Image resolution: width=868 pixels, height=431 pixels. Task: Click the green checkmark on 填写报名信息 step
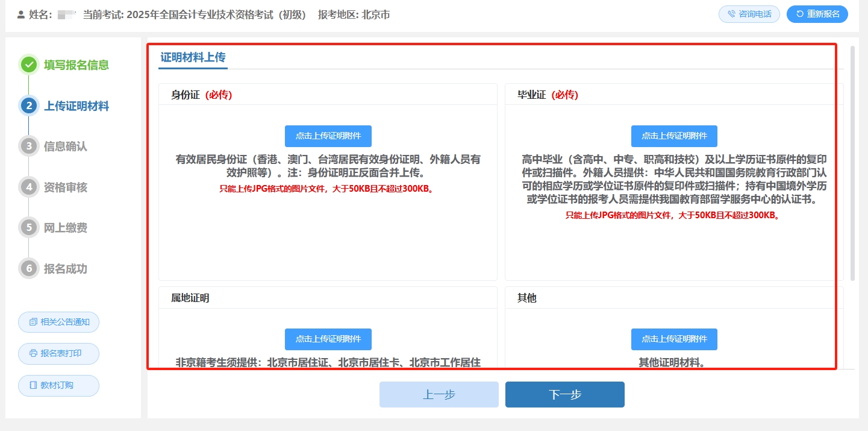[x=29, y=65]
